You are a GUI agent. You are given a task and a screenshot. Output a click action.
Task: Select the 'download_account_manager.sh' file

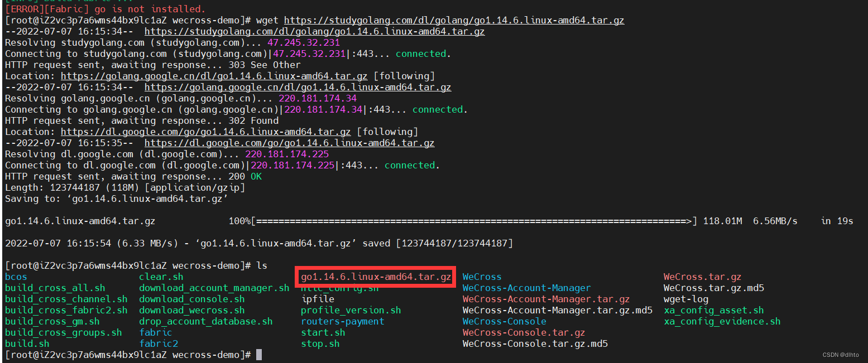(214, 288)
